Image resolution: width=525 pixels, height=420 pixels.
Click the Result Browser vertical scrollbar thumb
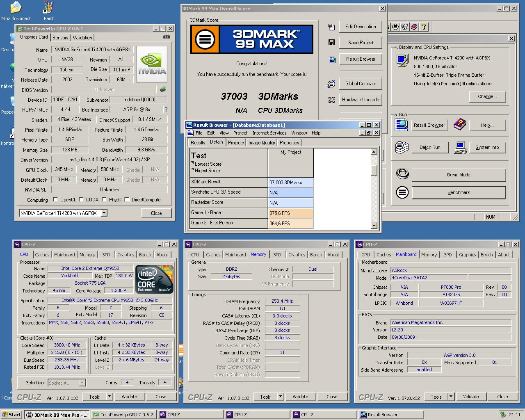click(374, 170)
